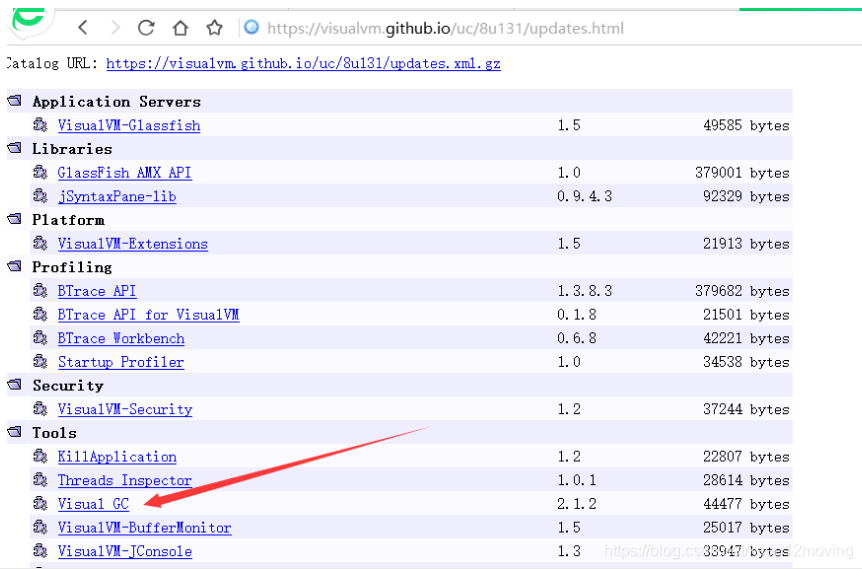Click the Profiling folder icon
The image size is (862, 569).
pos(15,266)
